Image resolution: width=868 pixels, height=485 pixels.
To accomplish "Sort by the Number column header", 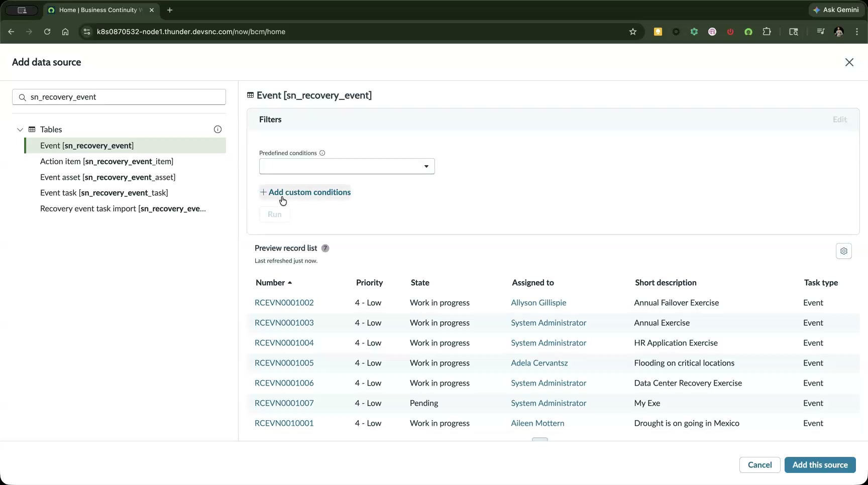I will tap(274, 283).
